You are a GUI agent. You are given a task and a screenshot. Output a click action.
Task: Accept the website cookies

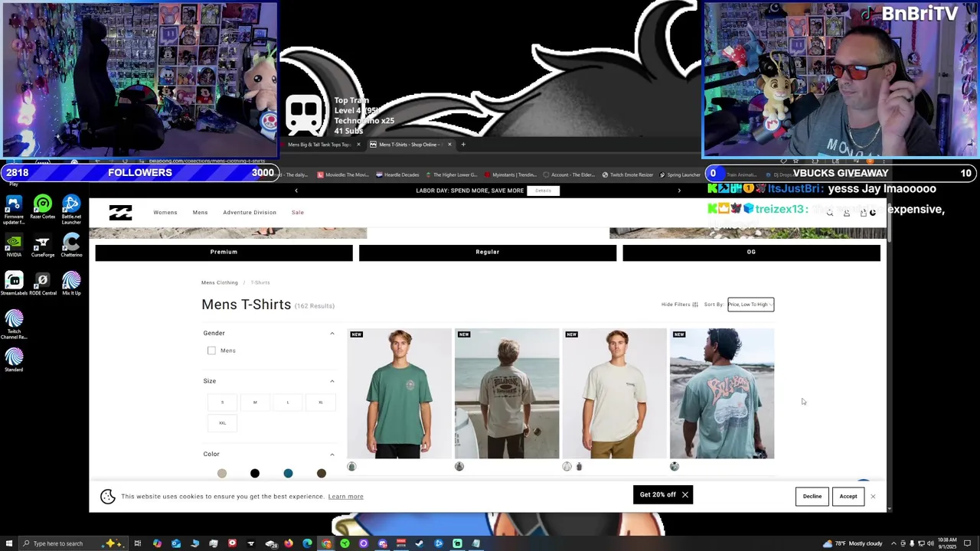coord(848,496)
